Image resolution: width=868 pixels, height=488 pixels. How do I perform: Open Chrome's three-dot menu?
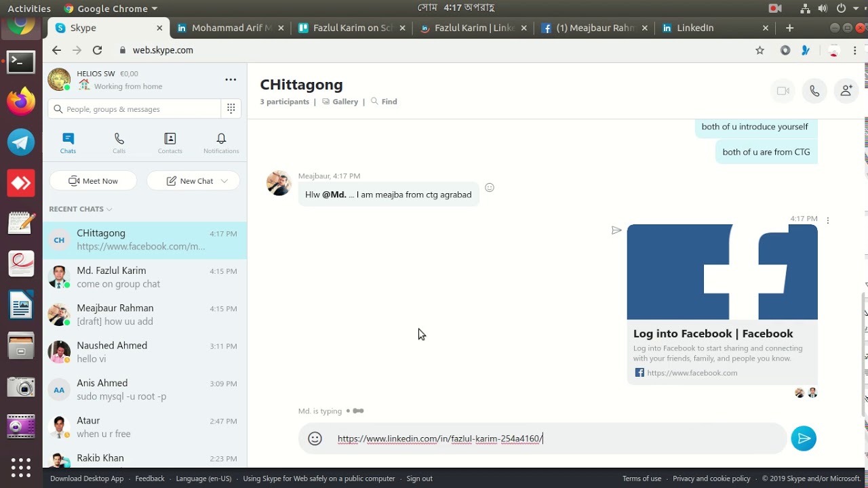pyautogui.click(x=855, y=50)
